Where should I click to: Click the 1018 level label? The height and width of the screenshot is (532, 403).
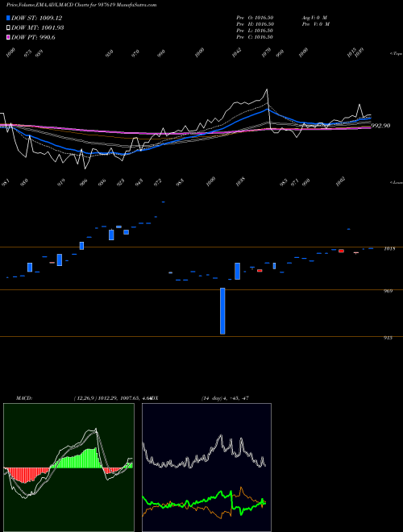coord(389,249)
